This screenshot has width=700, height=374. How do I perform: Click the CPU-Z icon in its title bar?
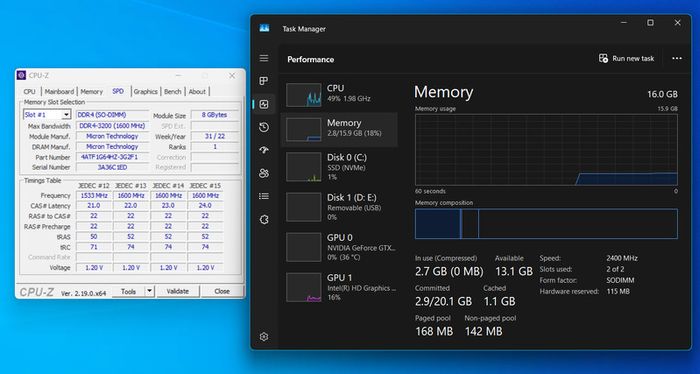21,75
